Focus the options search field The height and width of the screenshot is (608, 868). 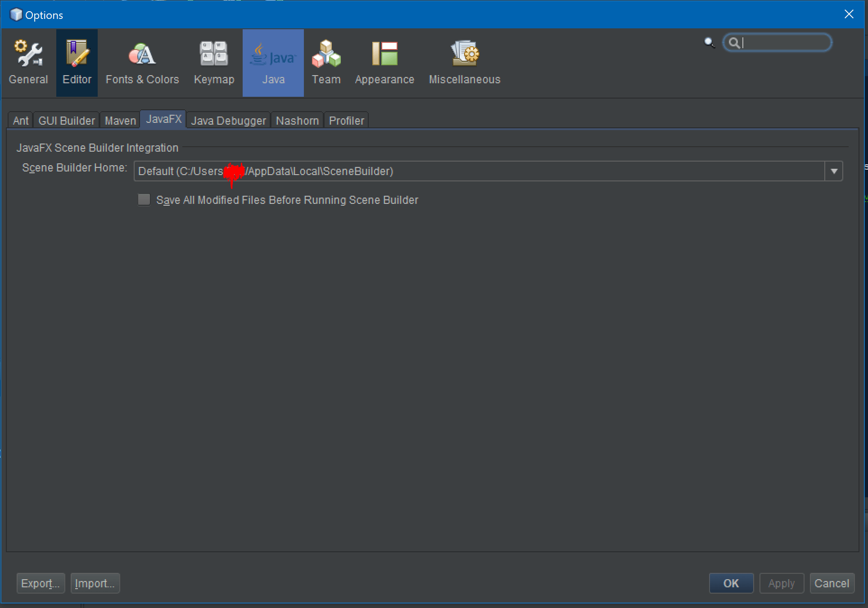click(783, 43)
